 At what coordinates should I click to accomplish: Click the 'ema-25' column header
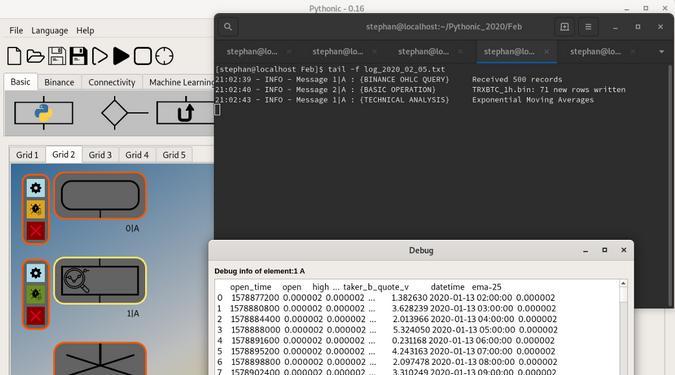[x=486, y=287]
